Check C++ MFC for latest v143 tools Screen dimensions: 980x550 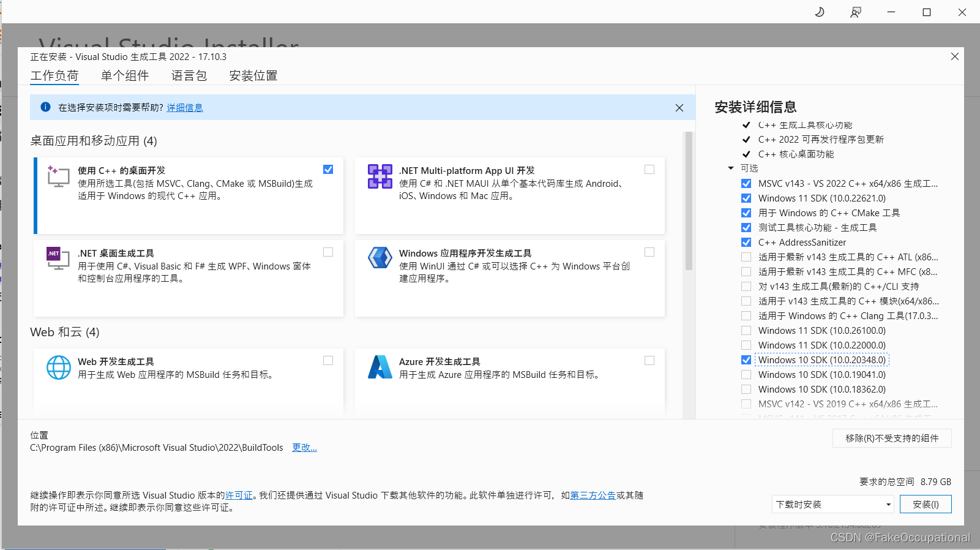(x=746, y=272)
